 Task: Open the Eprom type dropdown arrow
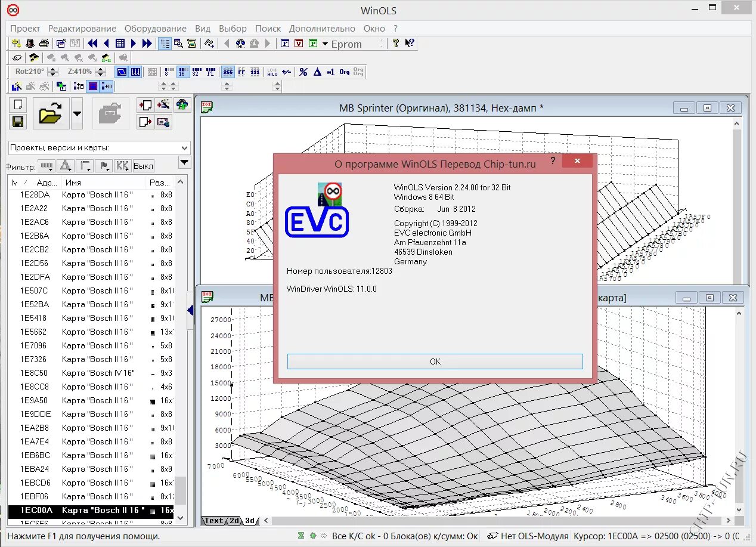click(326, 44)
